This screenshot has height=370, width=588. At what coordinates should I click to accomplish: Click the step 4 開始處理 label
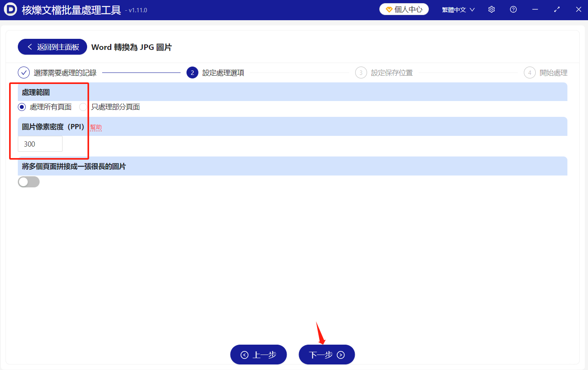(x=553, y=72)
